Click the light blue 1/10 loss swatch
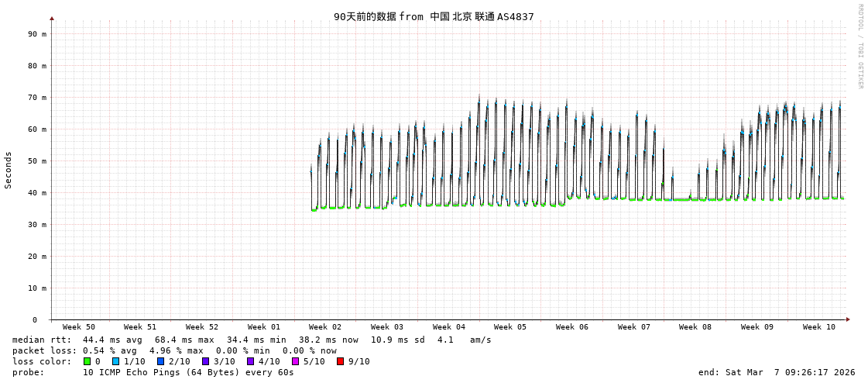The image size is (868, 383). point(116,361)
